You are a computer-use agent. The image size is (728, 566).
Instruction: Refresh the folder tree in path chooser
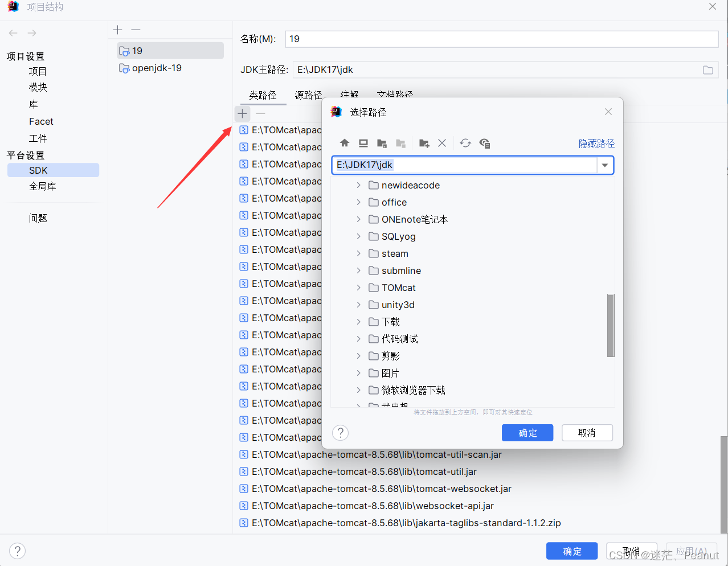tap(465, 143)
